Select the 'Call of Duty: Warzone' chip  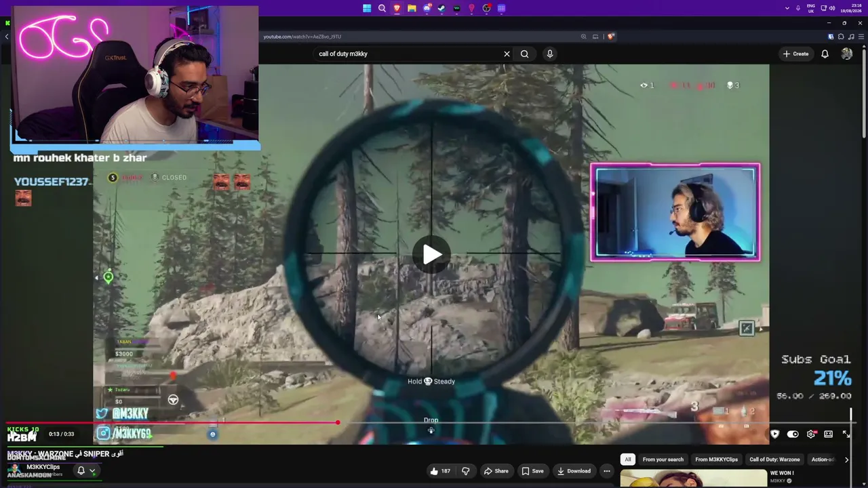point(774,460)
